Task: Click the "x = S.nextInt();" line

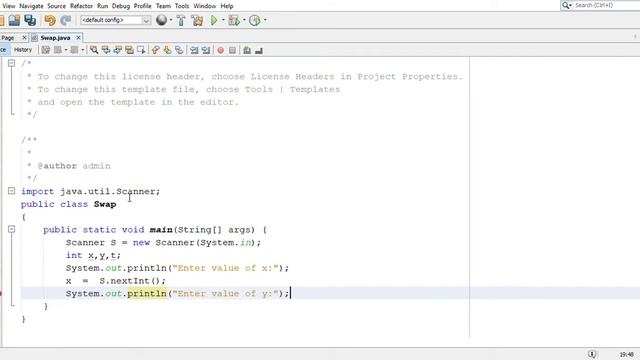Action: 116,281
